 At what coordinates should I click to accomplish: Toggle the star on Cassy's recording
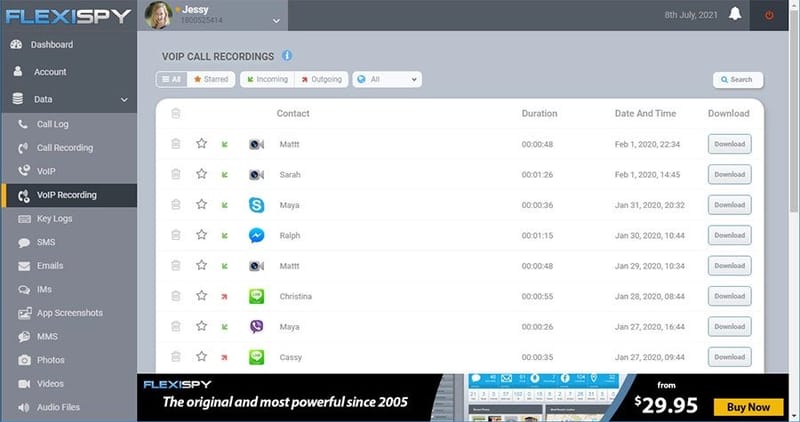click(201, 356)
